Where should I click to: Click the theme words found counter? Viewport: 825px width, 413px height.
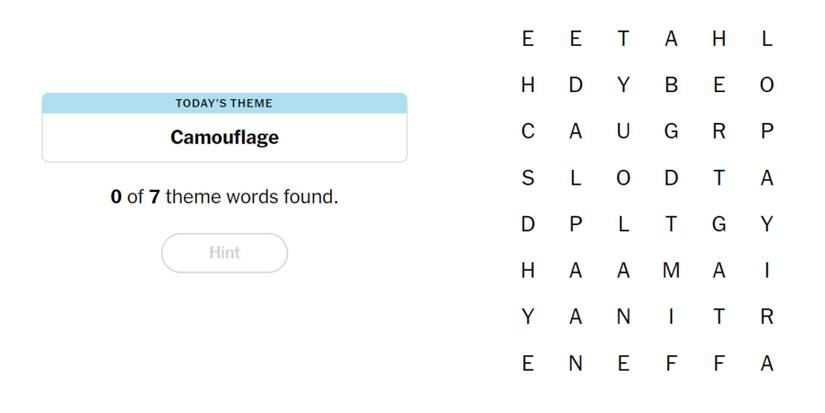pyautogui.click(x=224, y=197)
